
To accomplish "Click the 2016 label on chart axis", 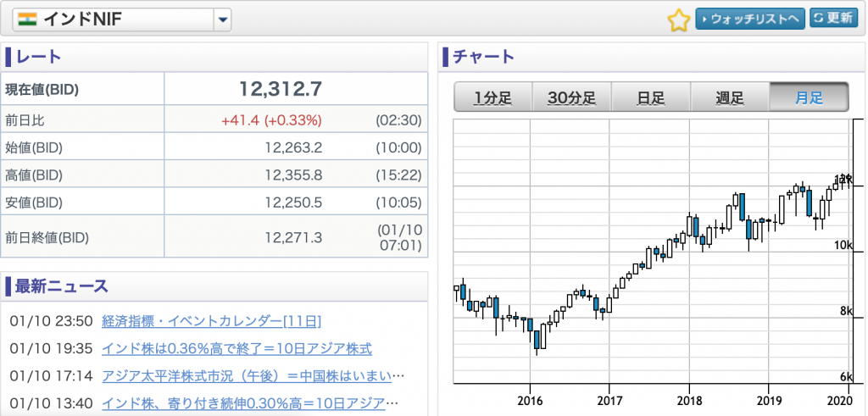I will click(x=530, y=399).
